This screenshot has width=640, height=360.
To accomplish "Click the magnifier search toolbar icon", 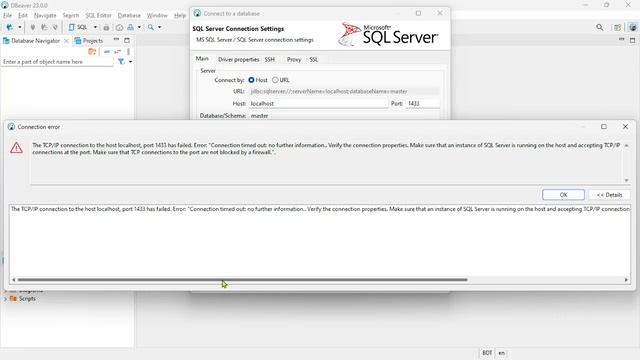I will tap(151, 27).
